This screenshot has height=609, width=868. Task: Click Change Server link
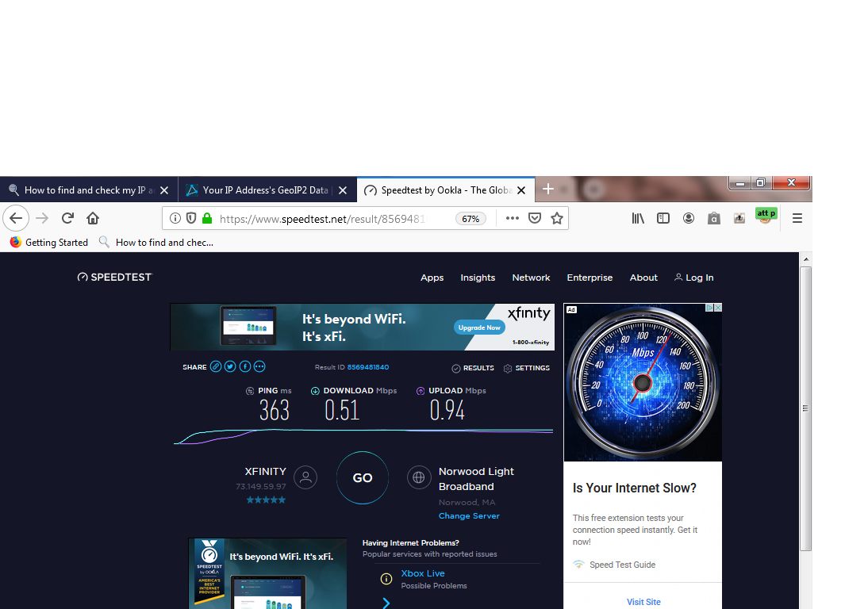[x=469, y=515]
